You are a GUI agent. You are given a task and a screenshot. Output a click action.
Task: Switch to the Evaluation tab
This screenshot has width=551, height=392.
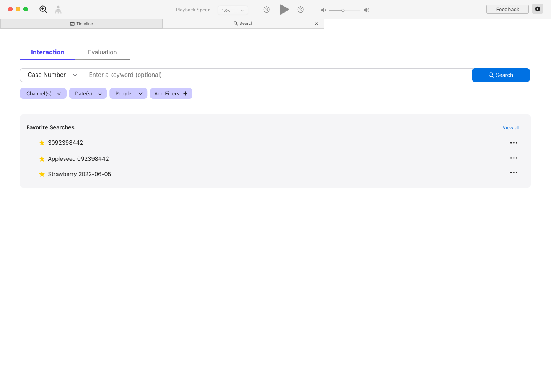(x=102, y=52)
